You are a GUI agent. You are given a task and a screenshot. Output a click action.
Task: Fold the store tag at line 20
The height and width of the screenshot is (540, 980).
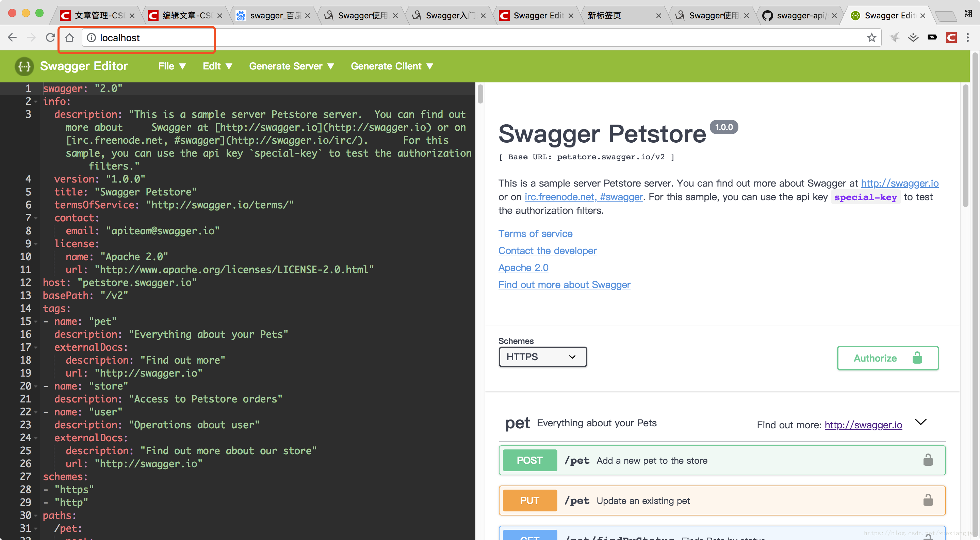tap(36, 386)
